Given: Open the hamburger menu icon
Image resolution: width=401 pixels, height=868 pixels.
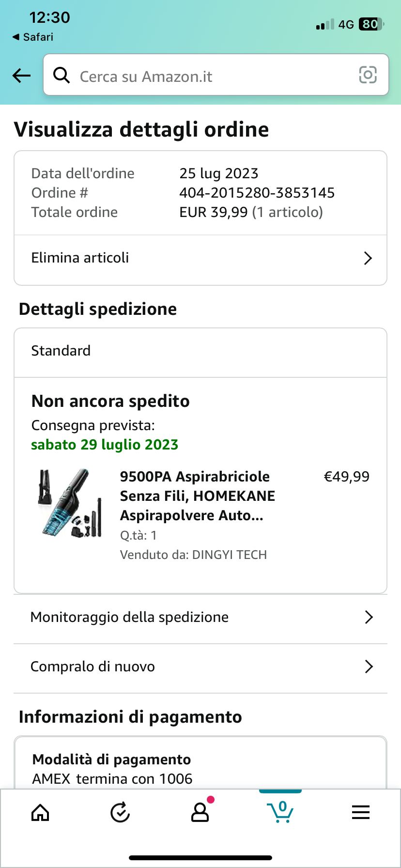Looking at the screenshot, I should pyautogui.click(x=361, y=812).
